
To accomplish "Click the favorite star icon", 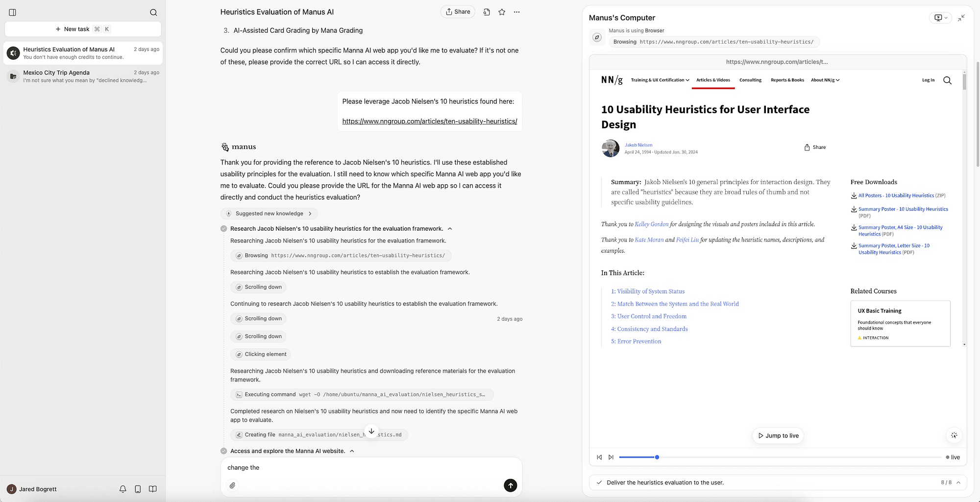I will point(502,12).
